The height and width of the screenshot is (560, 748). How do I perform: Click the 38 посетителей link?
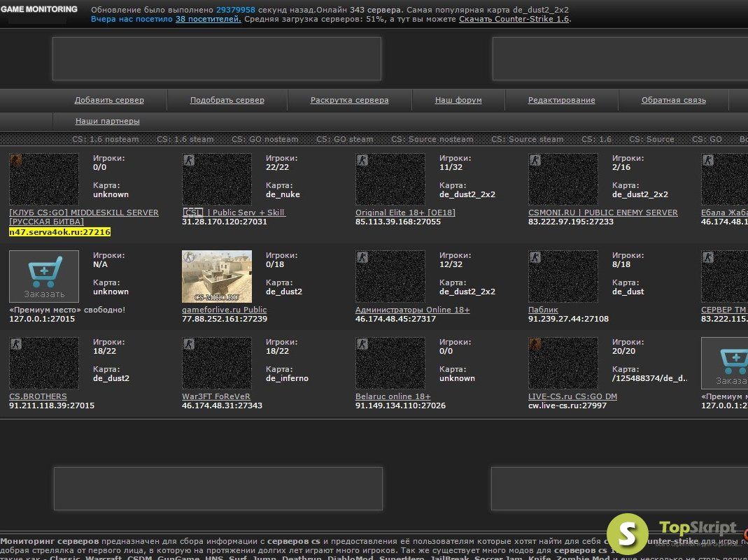coord(208,19)
